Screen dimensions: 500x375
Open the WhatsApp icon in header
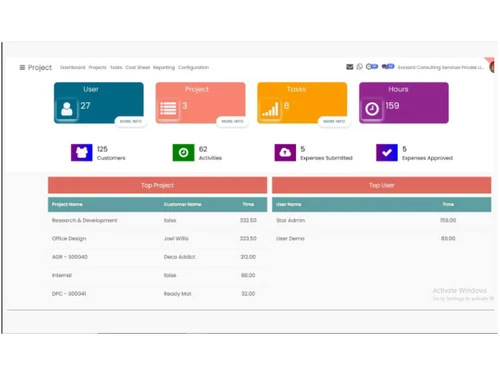point(359,67)
